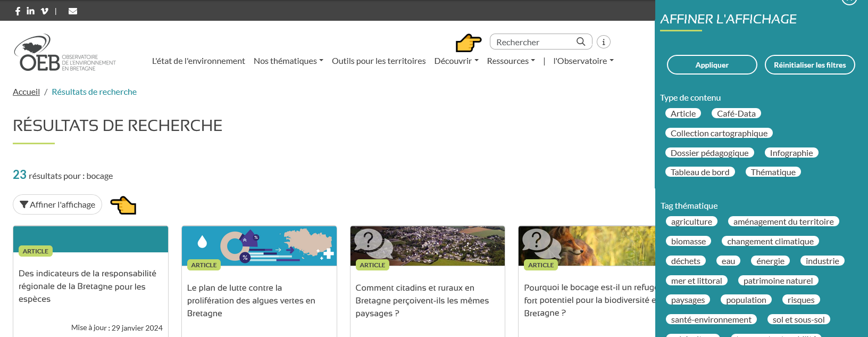Open article Le plan de lutte contre algues
Screen dimensions: 868x337
251,300
